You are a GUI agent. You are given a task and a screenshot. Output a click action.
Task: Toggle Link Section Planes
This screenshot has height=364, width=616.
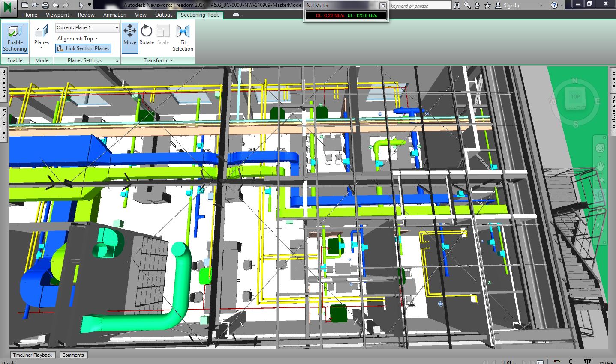click(84, 48)
